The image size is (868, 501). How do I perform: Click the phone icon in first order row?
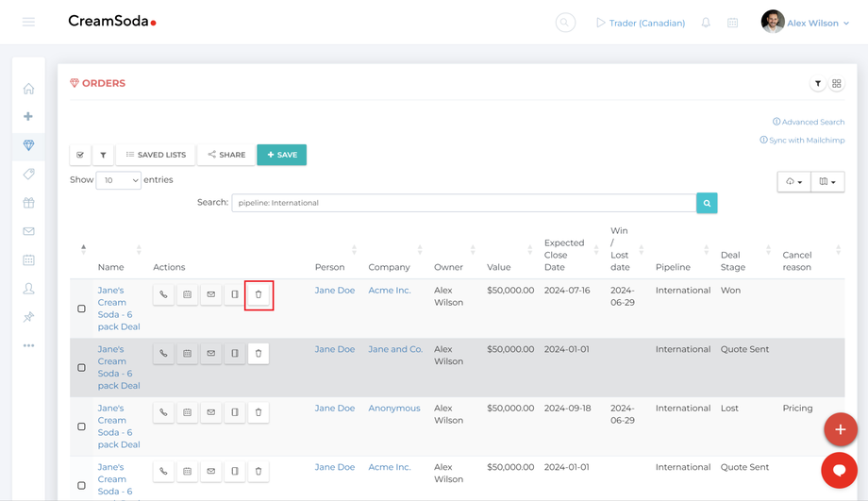point(163,294)
